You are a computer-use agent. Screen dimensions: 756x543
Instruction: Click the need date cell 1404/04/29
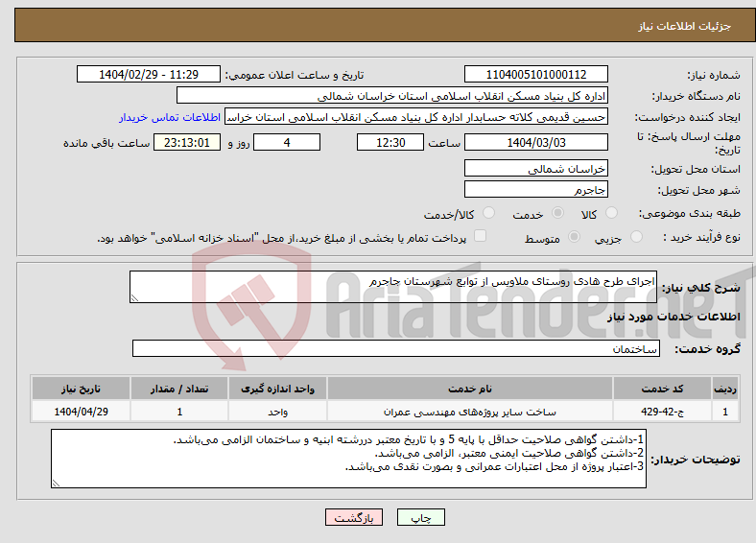click(x=81, y=412)
